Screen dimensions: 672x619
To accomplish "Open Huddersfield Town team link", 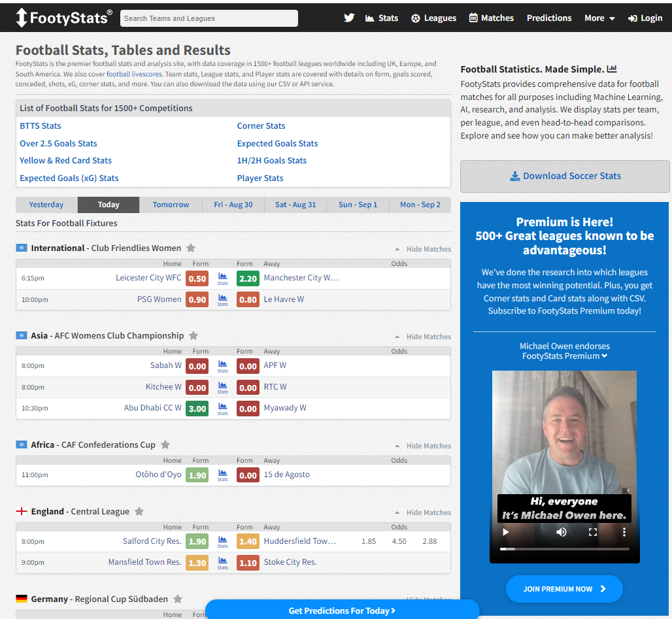I will pos(299,541).
